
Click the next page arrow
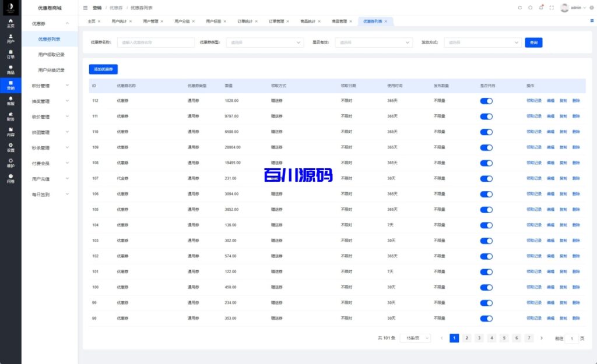pos(542,338)
